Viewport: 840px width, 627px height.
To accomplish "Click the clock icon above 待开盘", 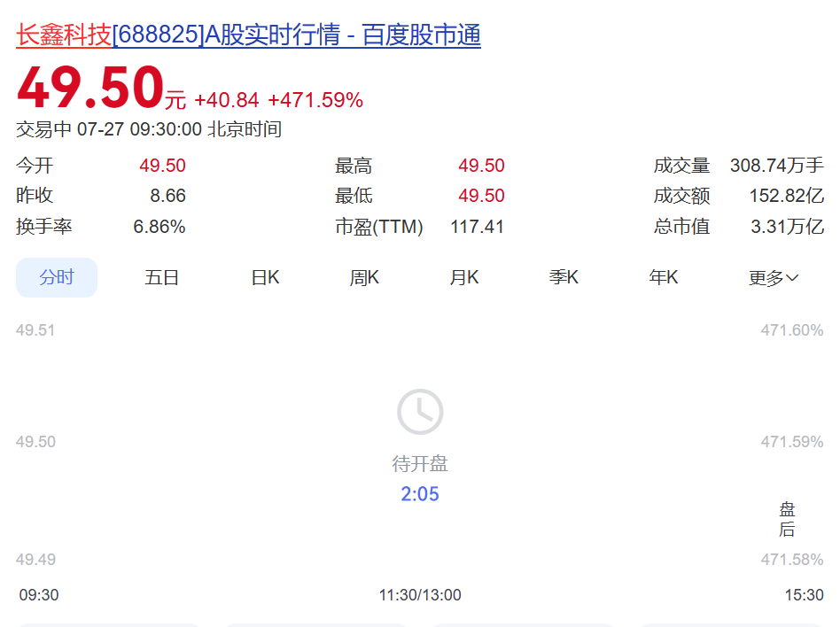I will point(420,412).
